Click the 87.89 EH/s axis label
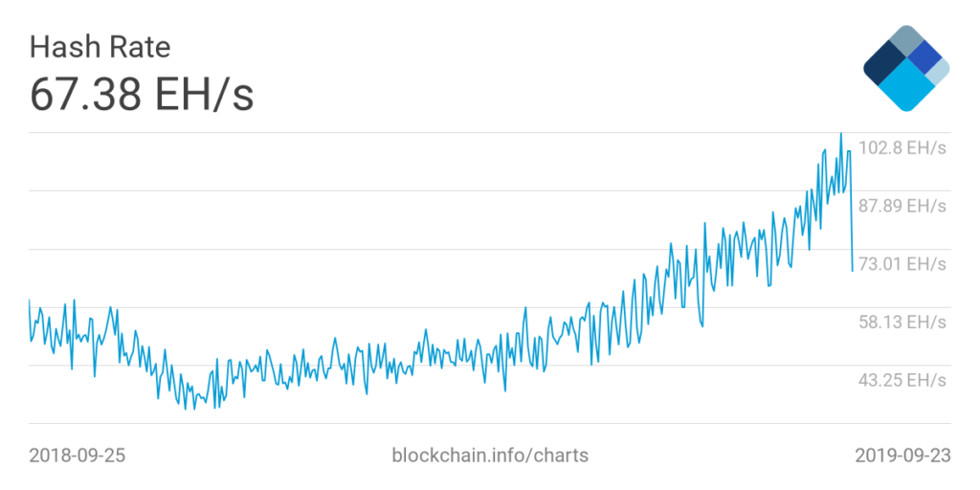The image size is (980, 490). click(x=902, y=207)
